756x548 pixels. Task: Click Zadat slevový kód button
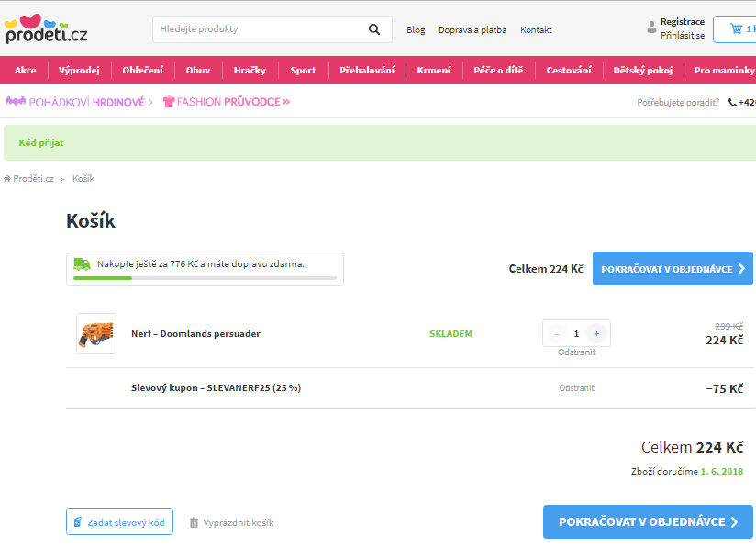119,521
